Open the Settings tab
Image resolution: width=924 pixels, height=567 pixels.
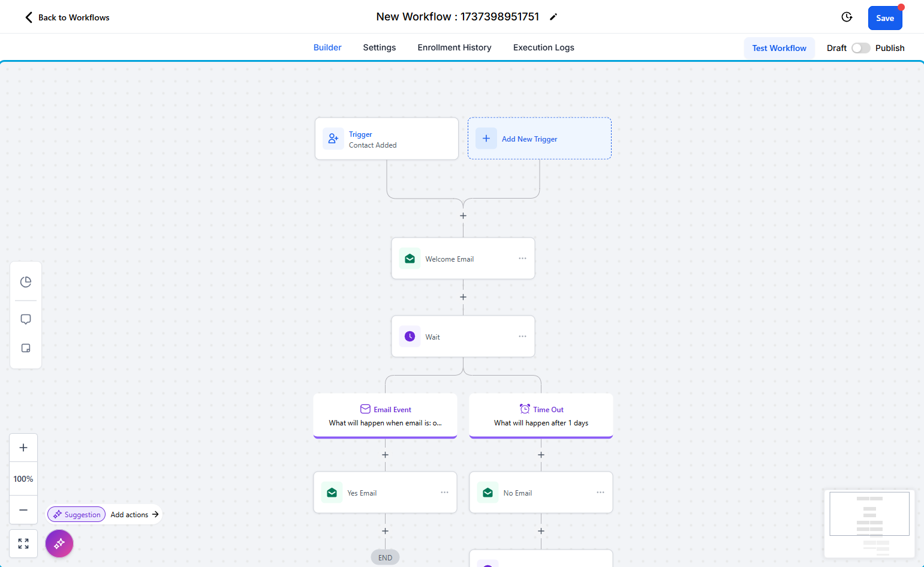(380, 47)
